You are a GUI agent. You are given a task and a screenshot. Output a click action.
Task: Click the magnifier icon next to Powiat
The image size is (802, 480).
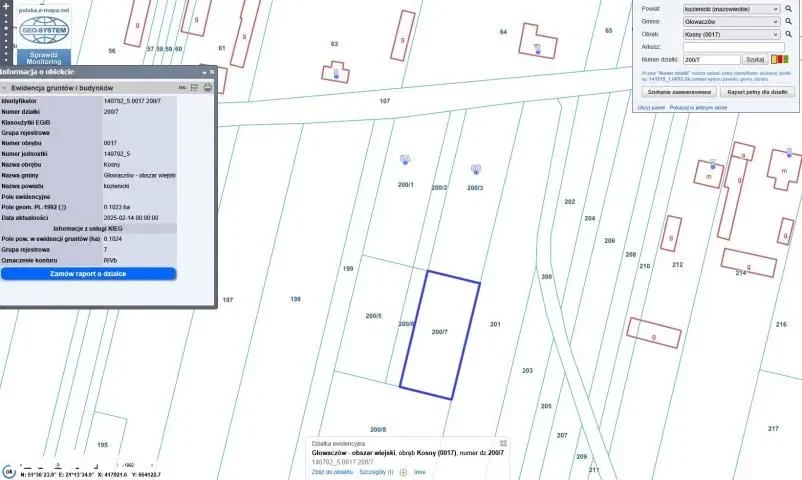point(788,9)
